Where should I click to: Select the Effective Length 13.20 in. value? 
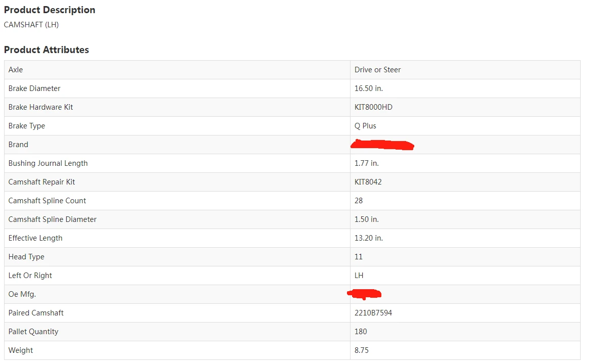(x=369, y=238)
